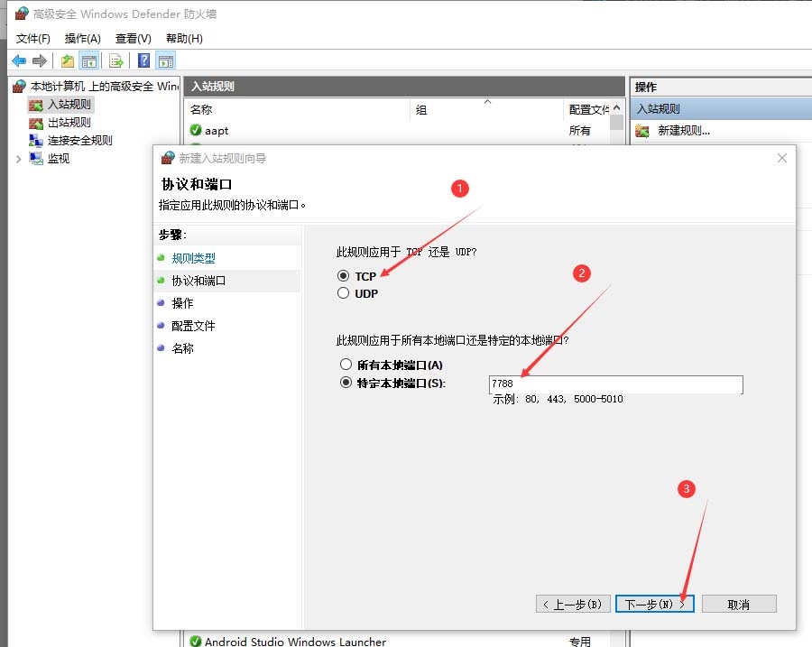
Task: Click the New Rule icon in Actions pane
Action: [642, 131]
